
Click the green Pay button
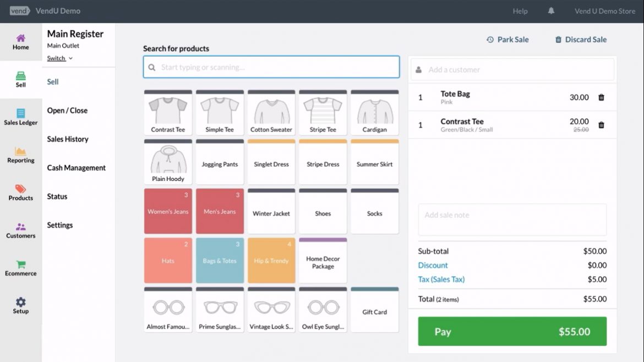[x=511, y=331]
